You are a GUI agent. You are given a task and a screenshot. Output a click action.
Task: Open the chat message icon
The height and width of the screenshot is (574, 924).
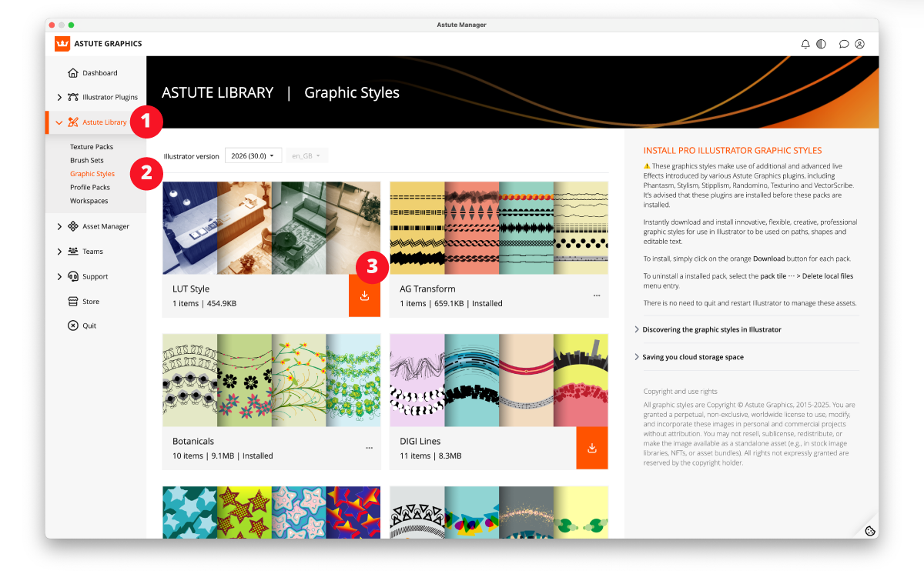click(x=844, y=44)
